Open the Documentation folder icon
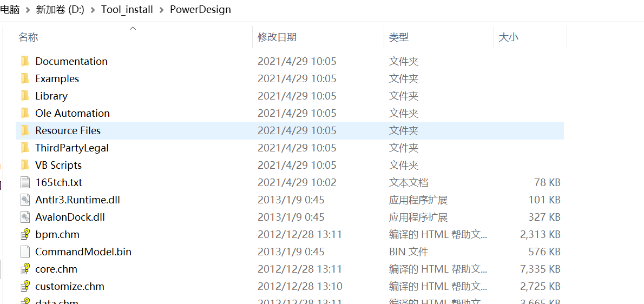The image size is (644, 304). click(x=25, y=61)
